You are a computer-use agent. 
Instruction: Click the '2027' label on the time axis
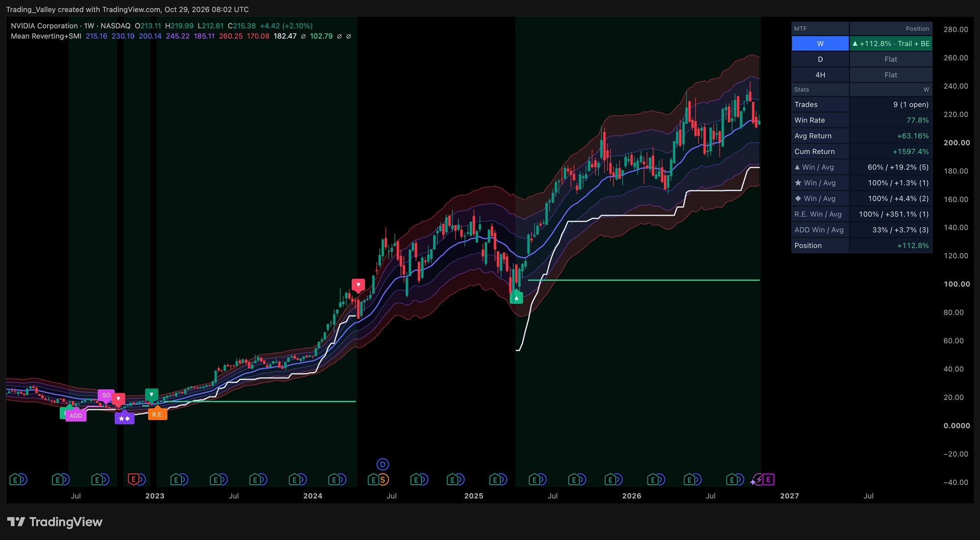click(x=789, y=496)
